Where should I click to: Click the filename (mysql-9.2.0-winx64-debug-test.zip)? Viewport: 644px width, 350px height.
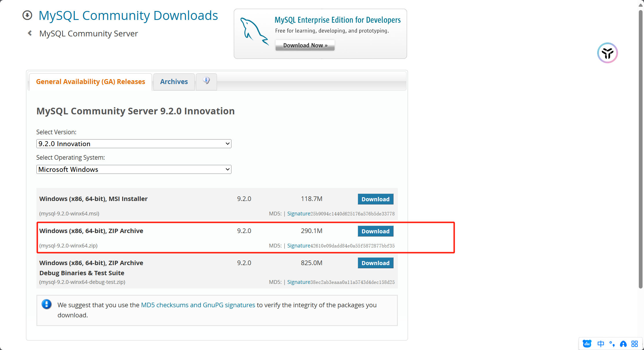click(82, 282)
